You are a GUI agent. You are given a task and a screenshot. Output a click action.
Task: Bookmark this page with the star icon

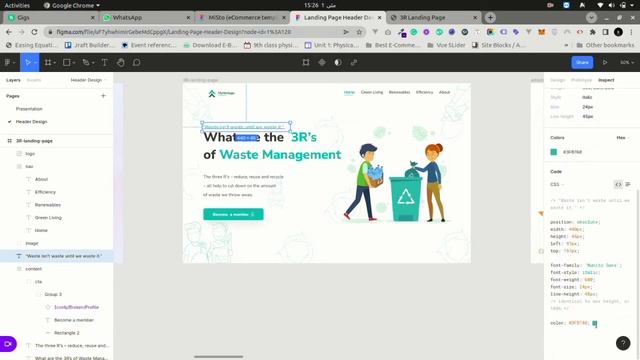[359, 32]
